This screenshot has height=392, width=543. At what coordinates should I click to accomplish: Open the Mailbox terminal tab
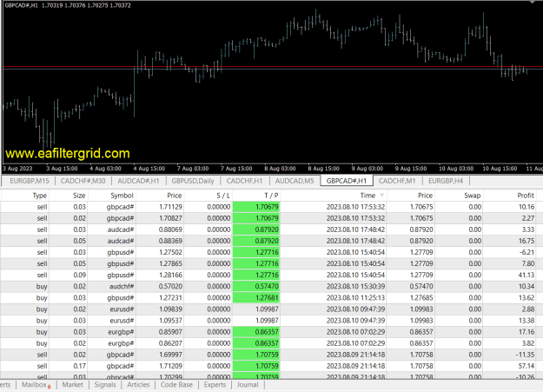coord(34,385)
